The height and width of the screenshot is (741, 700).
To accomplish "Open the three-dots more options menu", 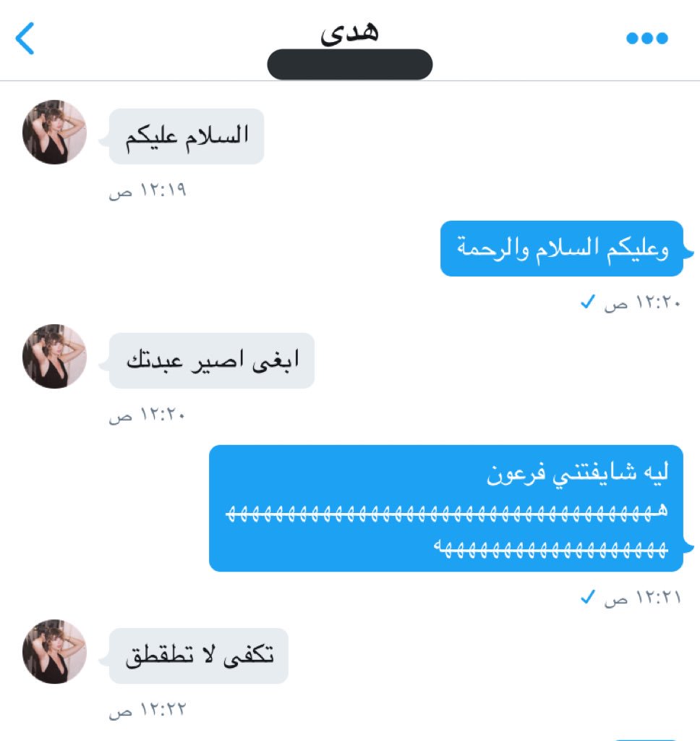I will (646, 38).
